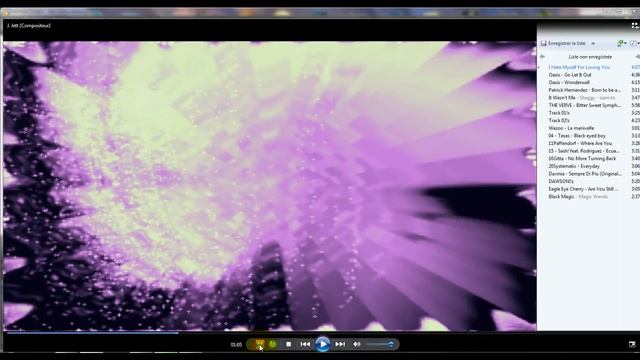The height and width of the screenshot is (360, 640).
Task: Click the round blue play button
Action: (322, 344)
